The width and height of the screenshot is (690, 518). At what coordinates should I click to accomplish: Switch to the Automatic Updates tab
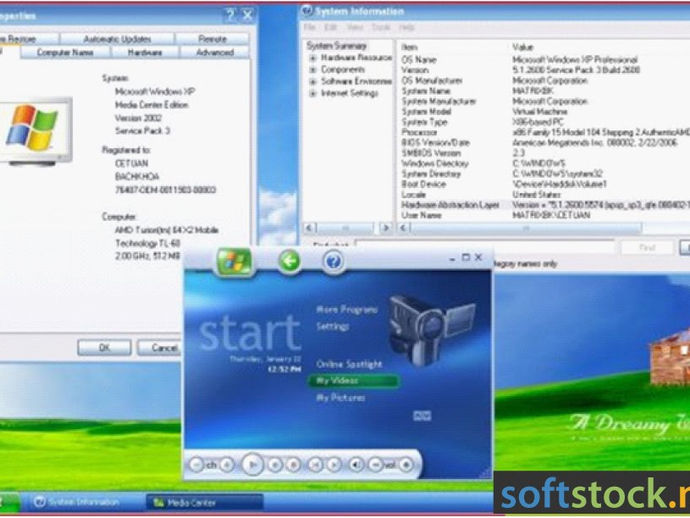point(117,39)
